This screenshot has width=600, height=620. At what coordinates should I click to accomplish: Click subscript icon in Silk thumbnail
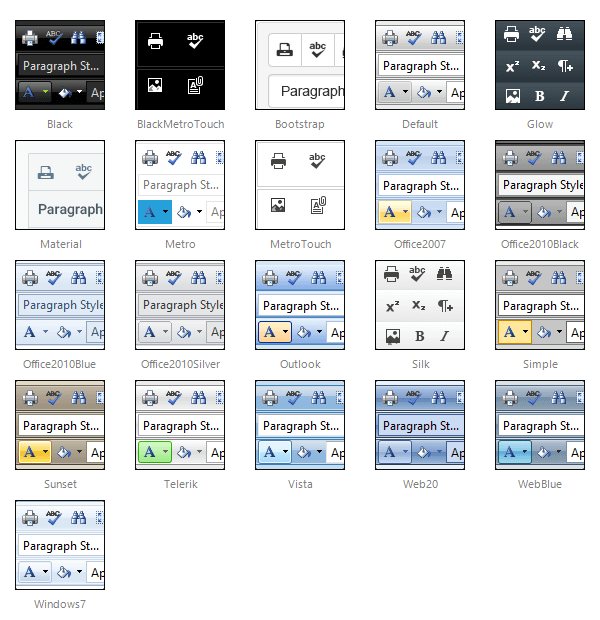(x=419, y=306)
